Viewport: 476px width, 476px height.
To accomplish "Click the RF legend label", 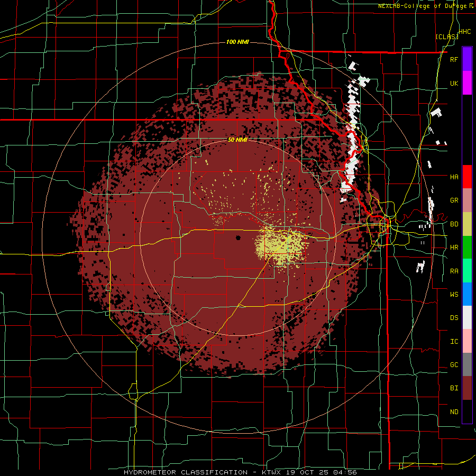I will click(454, 60).
